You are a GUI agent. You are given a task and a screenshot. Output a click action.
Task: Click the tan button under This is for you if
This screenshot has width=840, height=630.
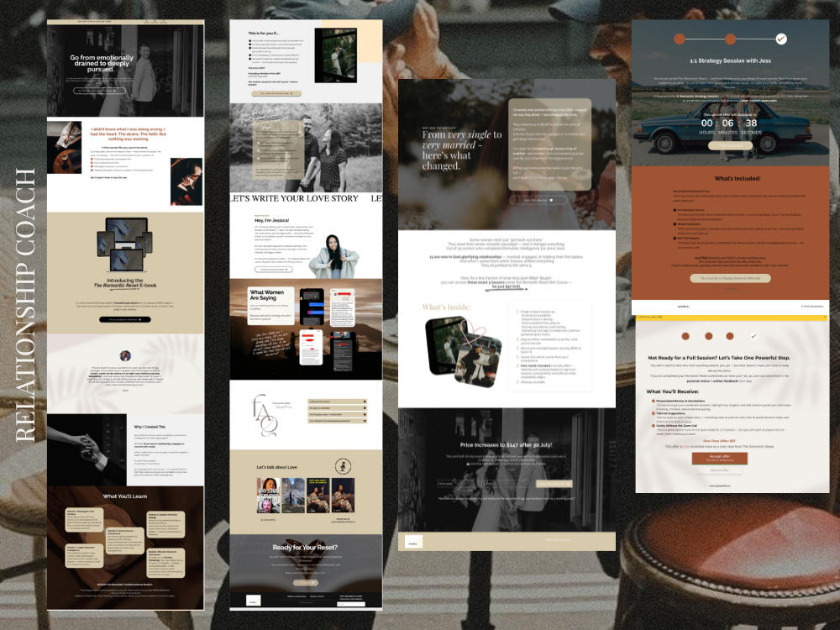point(276,94)
